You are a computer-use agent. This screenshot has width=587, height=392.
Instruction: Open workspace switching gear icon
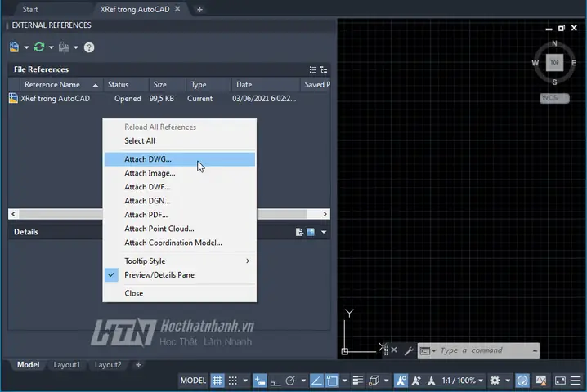point(495,381)
